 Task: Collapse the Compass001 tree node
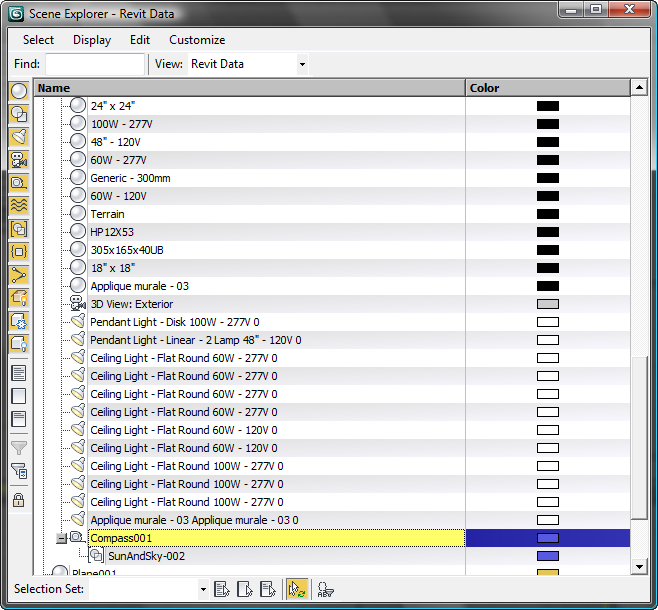point(62,538)
